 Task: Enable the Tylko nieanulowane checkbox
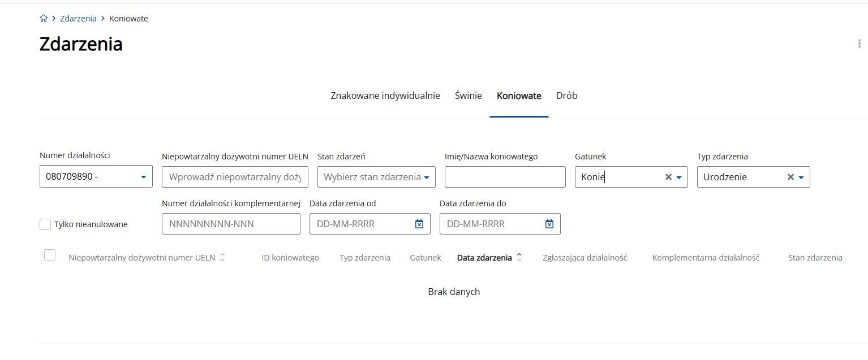(x=45, y=224)
